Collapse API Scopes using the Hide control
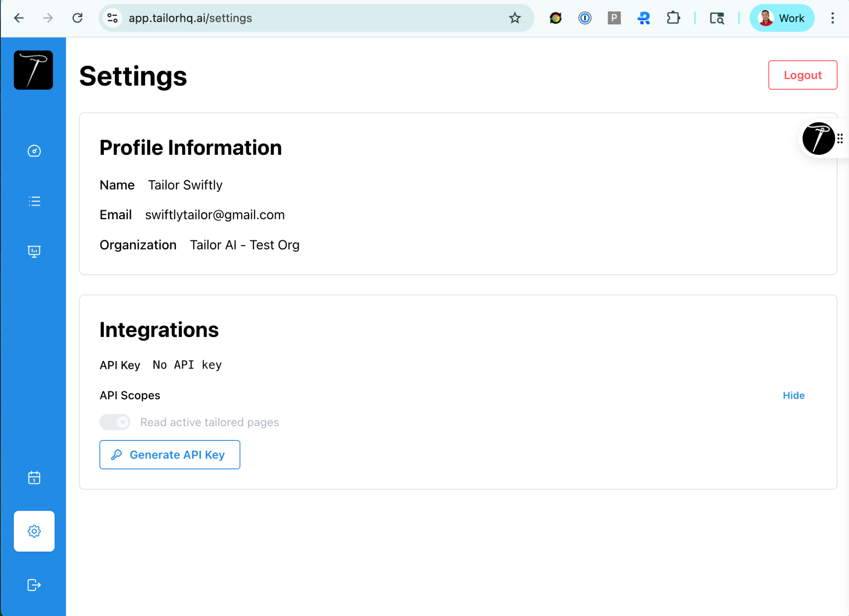 pyautogui.click(x=793, y=395)
